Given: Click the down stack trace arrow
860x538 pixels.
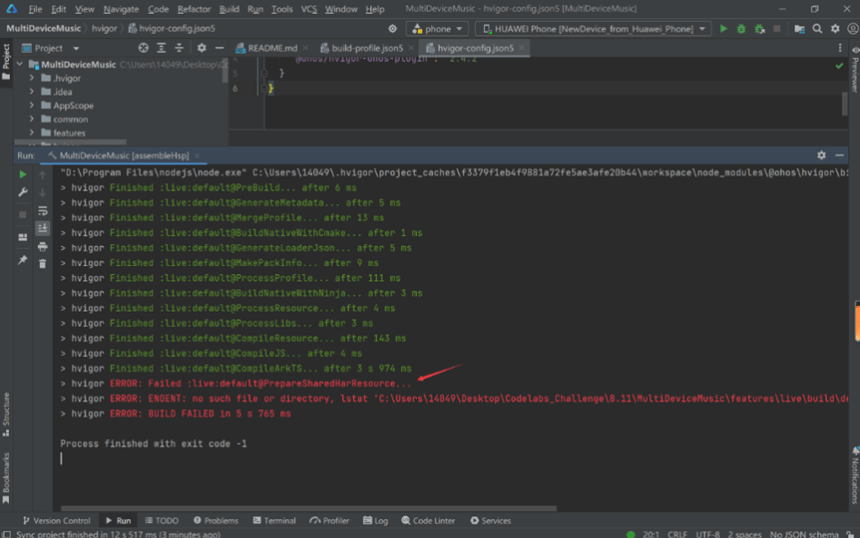Looking at the screenshot, I should [42, 192].
